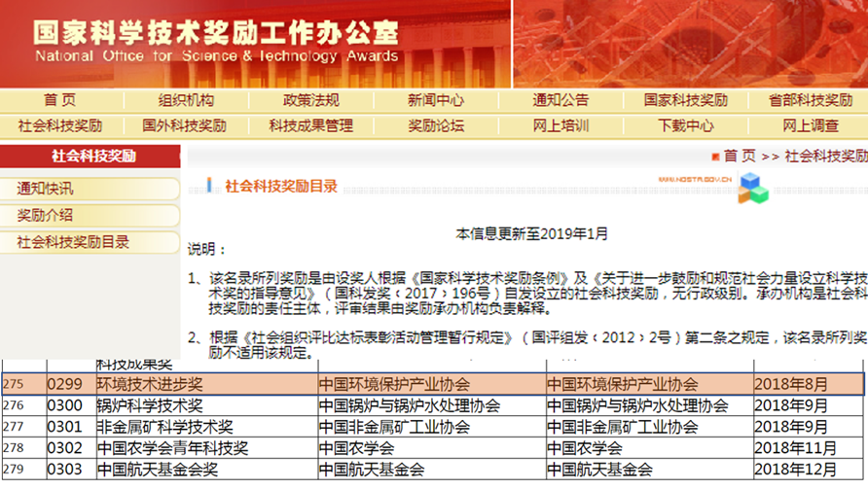
Task: Click the colored cubes logo icon
Action: click(753, 188)
